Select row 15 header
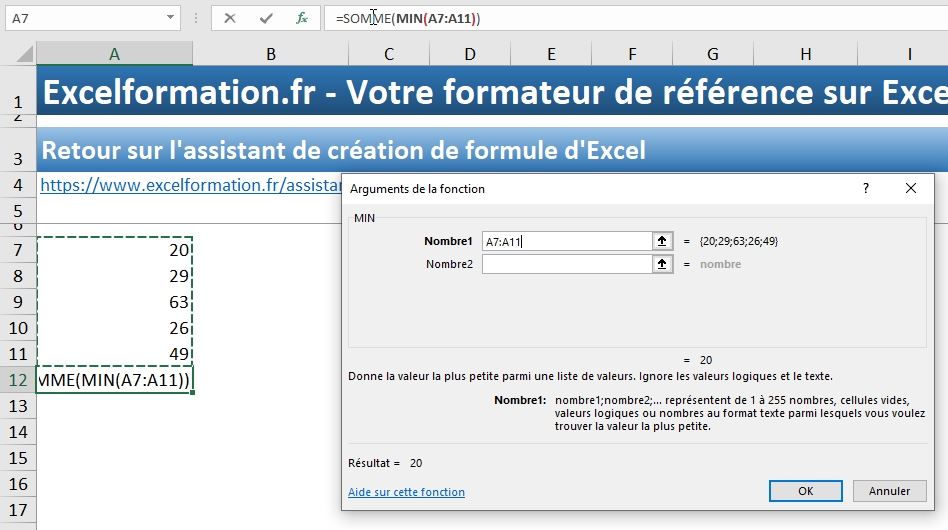The height and width of the screenshot is (530, 948). tap(18, 457)
